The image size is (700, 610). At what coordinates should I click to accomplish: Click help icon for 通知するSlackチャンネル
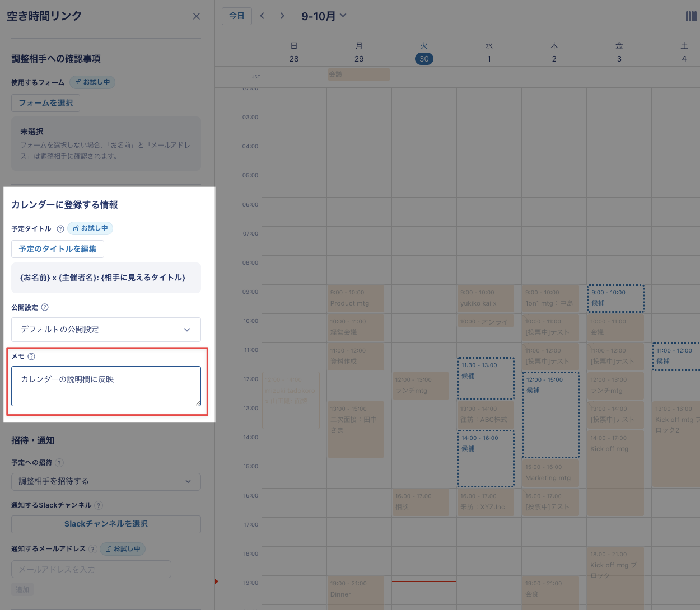(99, 505)
